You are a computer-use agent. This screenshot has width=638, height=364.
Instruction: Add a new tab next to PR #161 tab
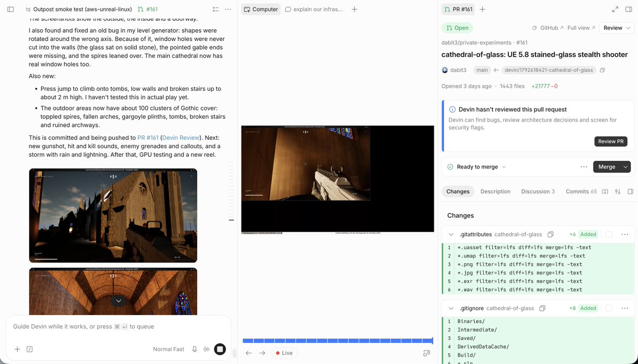pos(482,10)
